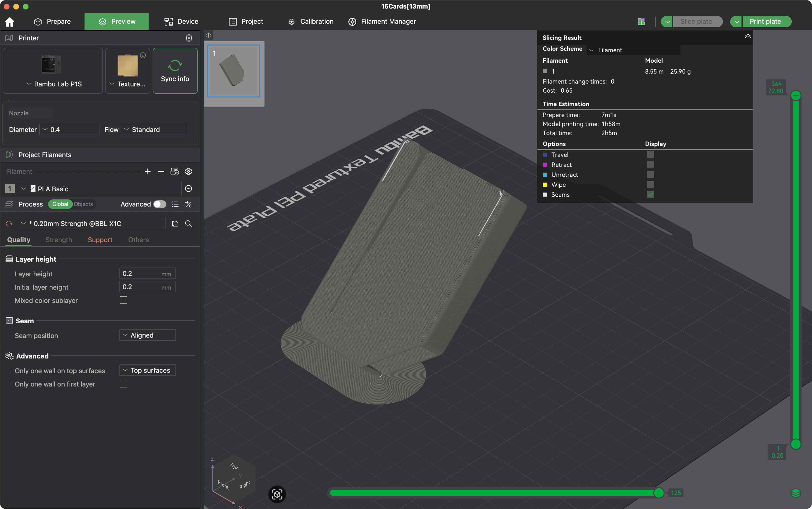The height and width of the screenshot is (509, 812).
Task: Select plate 1 thumbnail
Action: 234,71
